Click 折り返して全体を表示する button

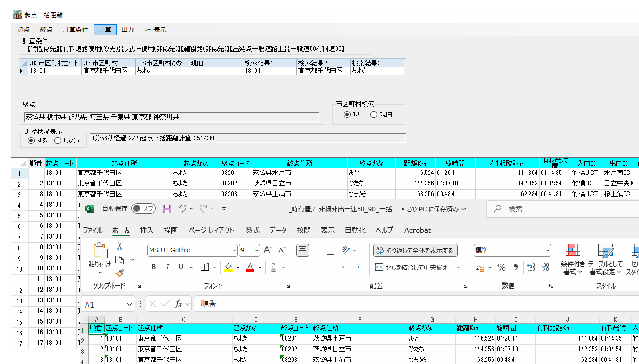[x=415, y=250]
